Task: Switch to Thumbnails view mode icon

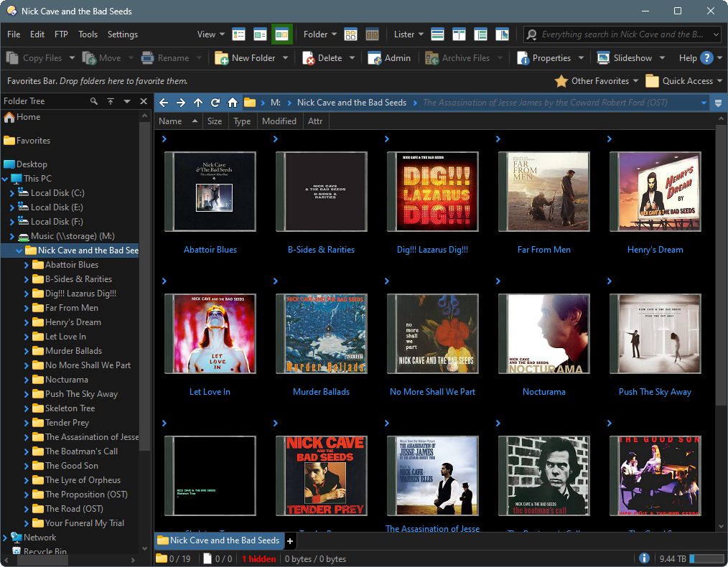Action: coord(282,34)
